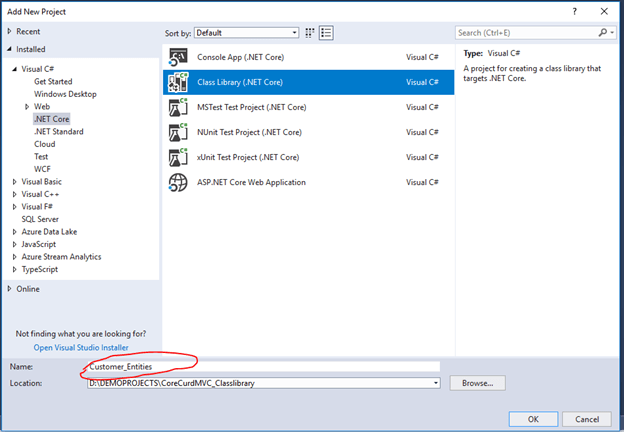Open the Sort by Default dropdown
The height and width of the screenshot is (432, 624).
(x=246, y=33)
